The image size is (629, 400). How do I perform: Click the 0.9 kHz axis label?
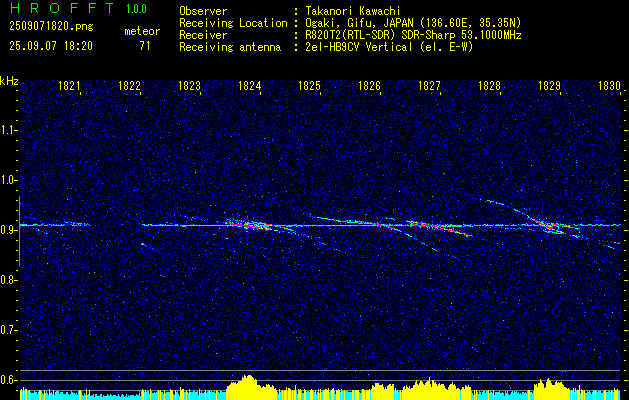coord(8,230)
